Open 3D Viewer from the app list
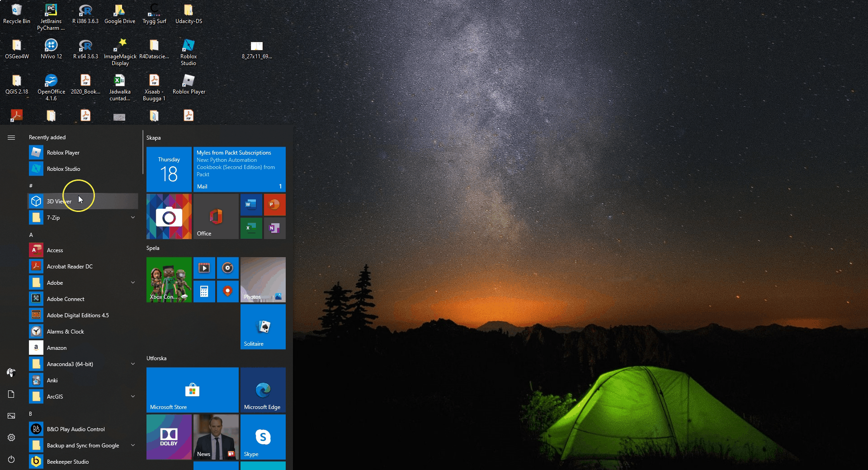Image resolution: width=868 pixels, height=470 pixels. coord(83,202)
